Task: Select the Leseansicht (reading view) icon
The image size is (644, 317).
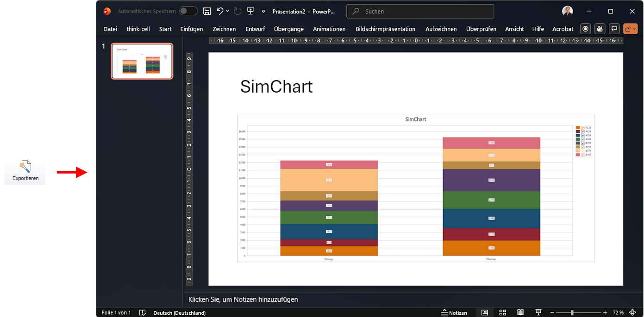Action: (x=520, y=312)
